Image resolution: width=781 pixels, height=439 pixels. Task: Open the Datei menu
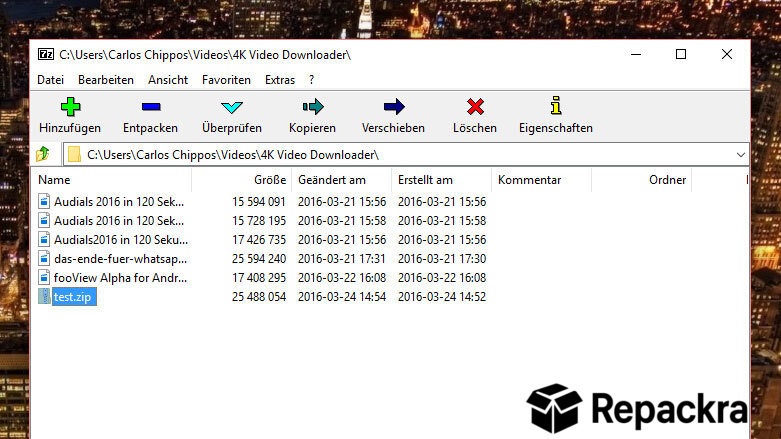point(50,80)
